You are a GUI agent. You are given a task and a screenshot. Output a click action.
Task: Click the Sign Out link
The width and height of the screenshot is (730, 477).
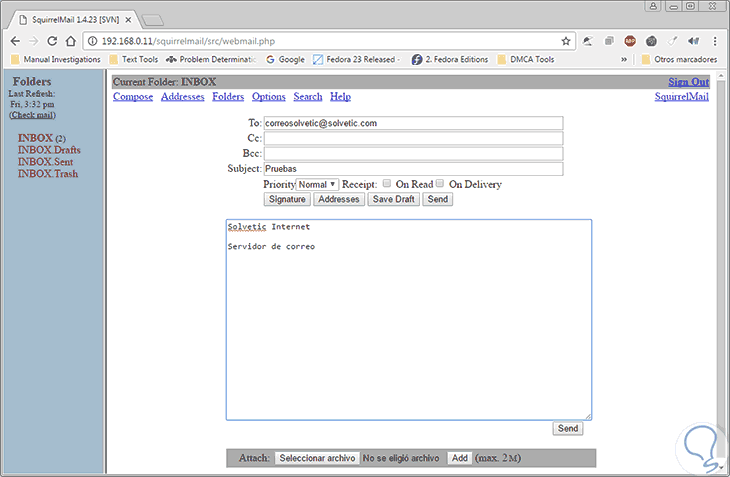(689, 81)
